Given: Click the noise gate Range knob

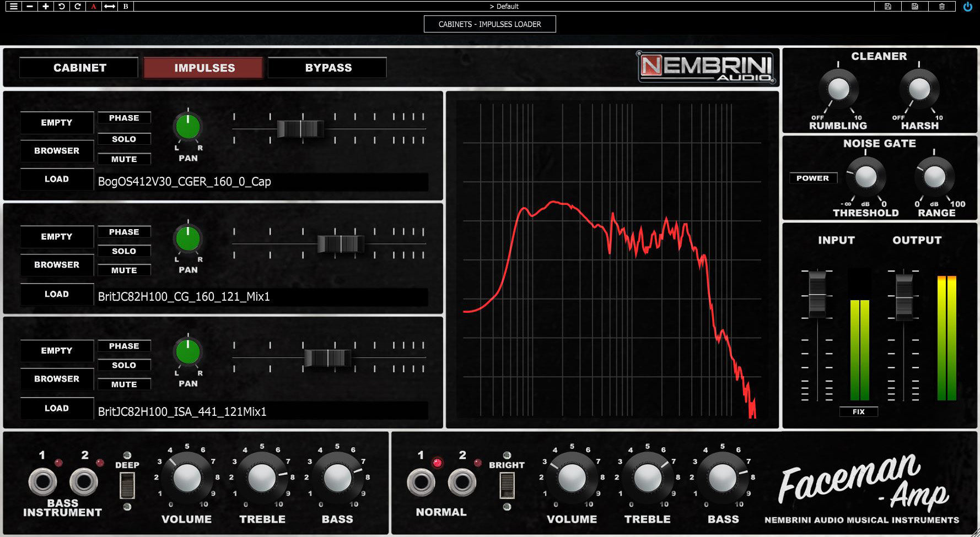Looking at the screenshot, I should click(x=934, y=177).
